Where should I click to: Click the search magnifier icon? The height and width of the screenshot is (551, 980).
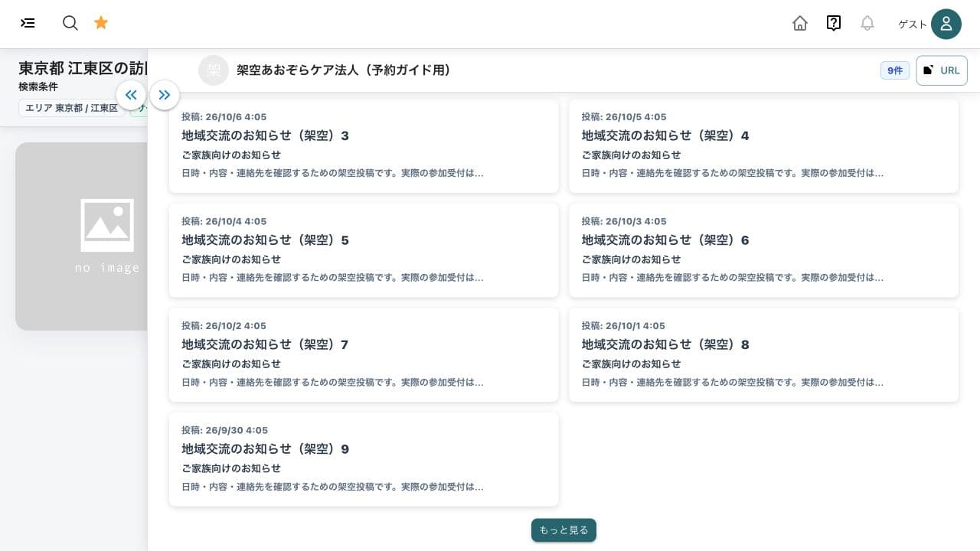[70, 23]
